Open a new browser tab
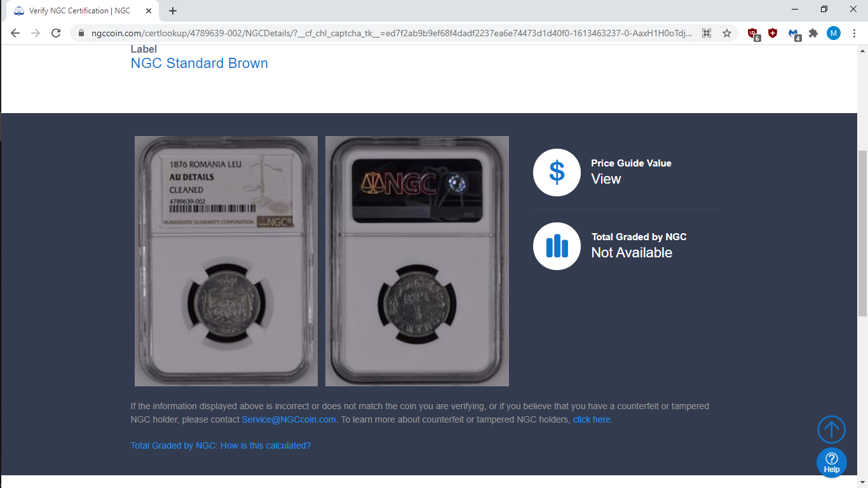The image size is (868, 488). (x=173, y=11)
